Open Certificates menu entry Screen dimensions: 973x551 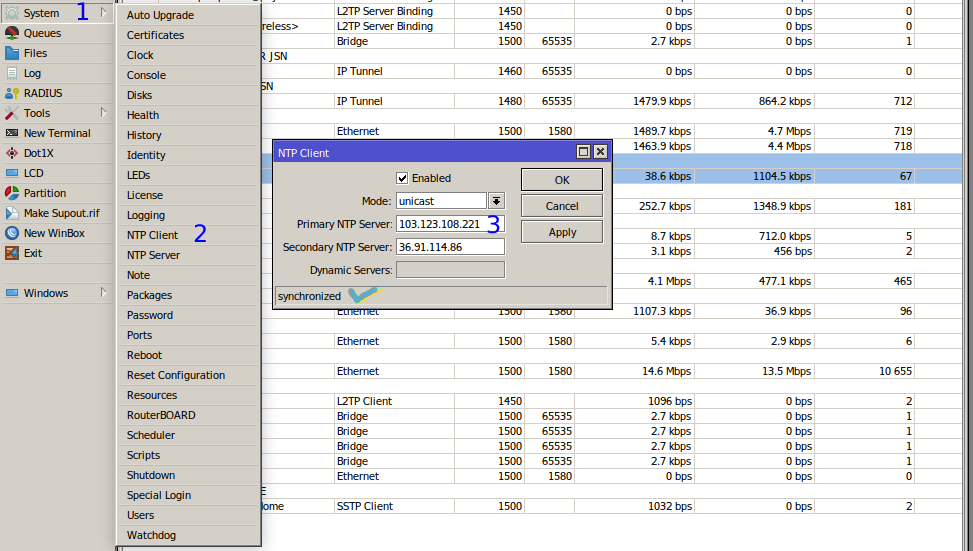click(189, 35)
